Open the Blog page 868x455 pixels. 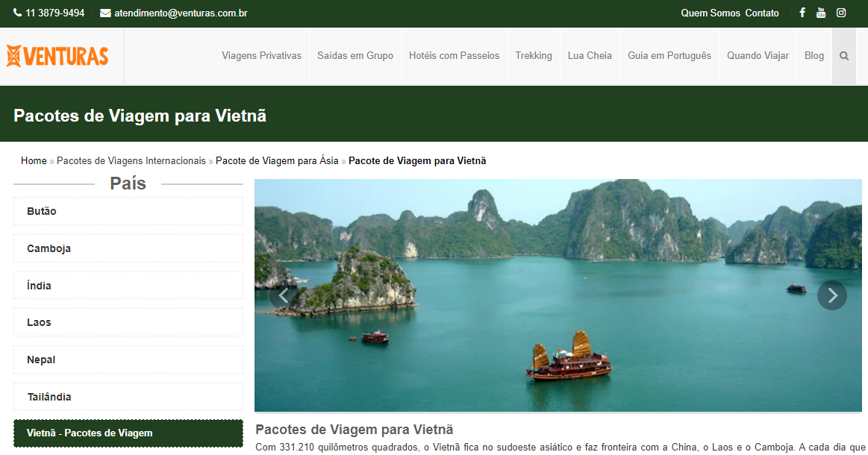[x=814, y=56]
